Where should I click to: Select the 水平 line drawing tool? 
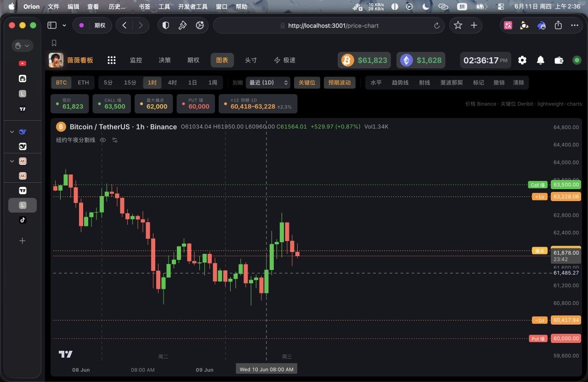coord(376,83)
